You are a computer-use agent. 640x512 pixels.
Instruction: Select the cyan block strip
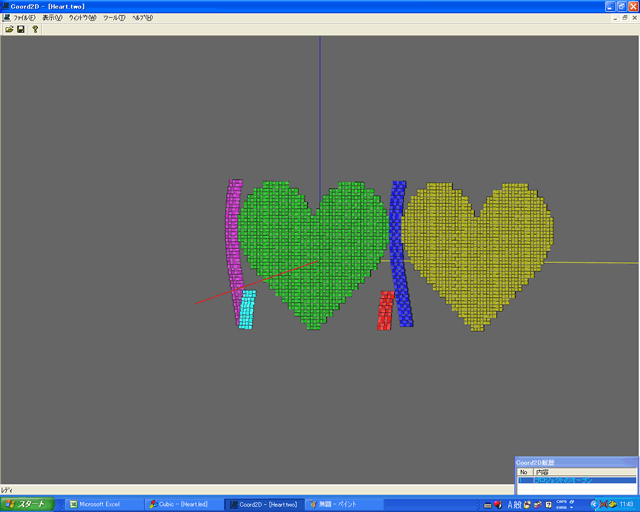tap(247, 309)
